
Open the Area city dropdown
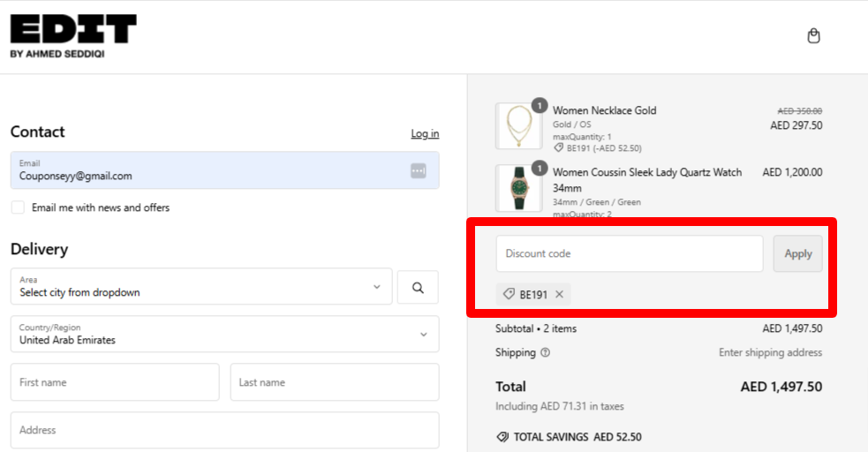(x=201, y=287)
